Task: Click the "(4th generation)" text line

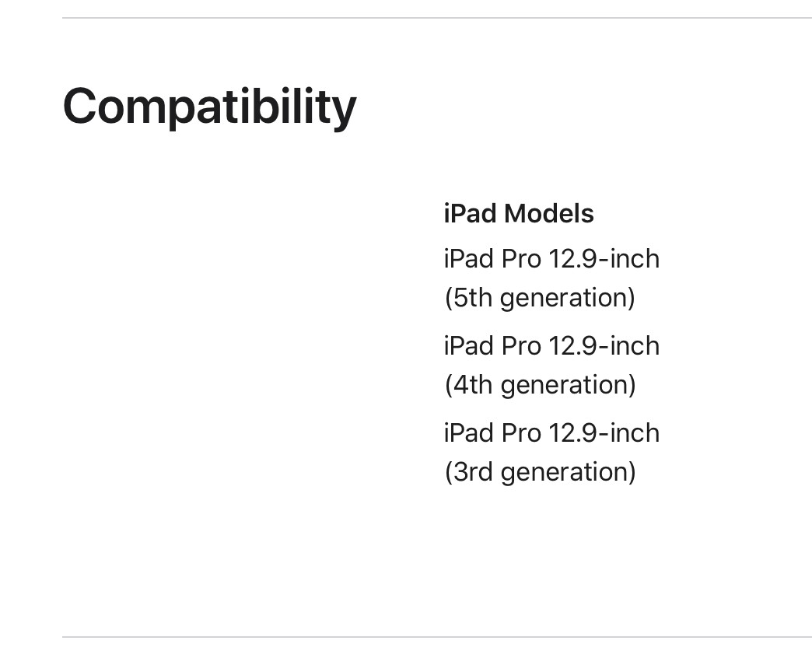Action: pos(540,385)
